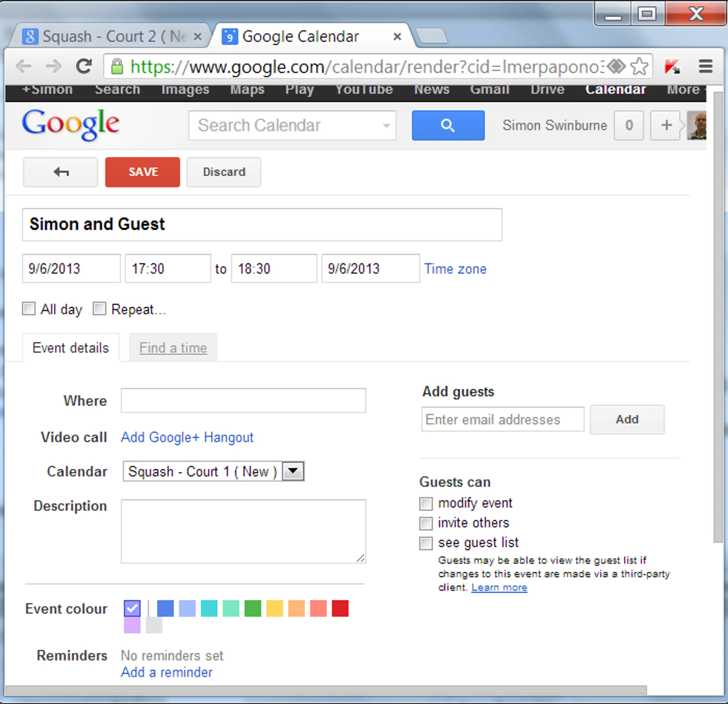Click Add Google+ Hangout link
Viewport: 728px width, 704px height.
tap(187, 437)
